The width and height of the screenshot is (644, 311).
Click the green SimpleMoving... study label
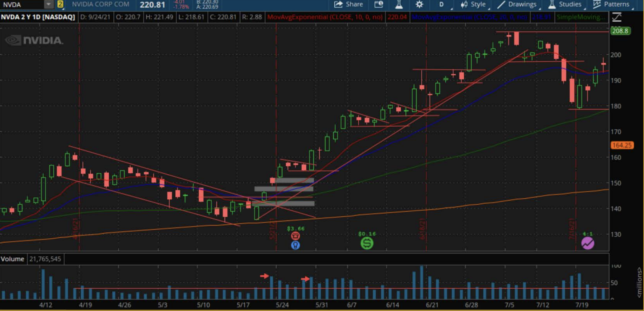pyautogui.click(x=581, y=17)
